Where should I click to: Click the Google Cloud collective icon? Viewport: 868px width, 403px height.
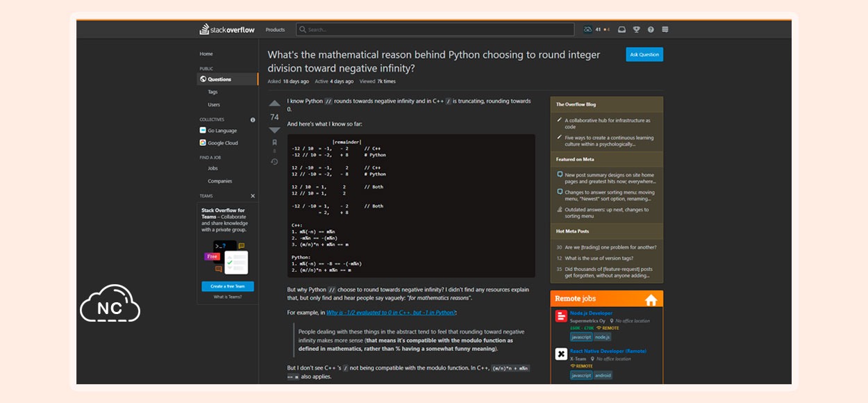click(203, 143)
